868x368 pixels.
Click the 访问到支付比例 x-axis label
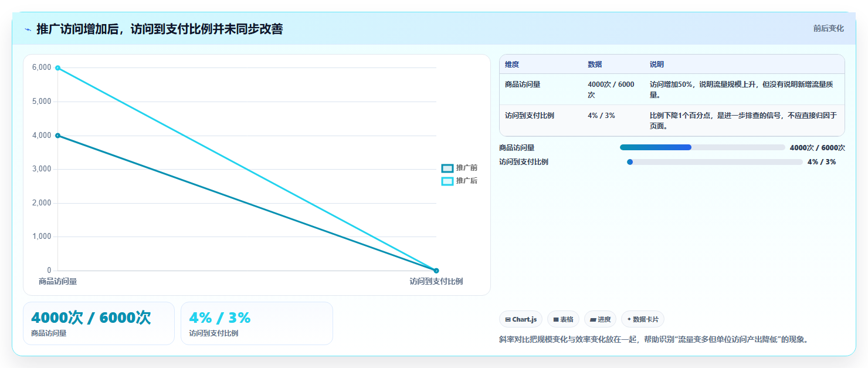pos(436,281)
